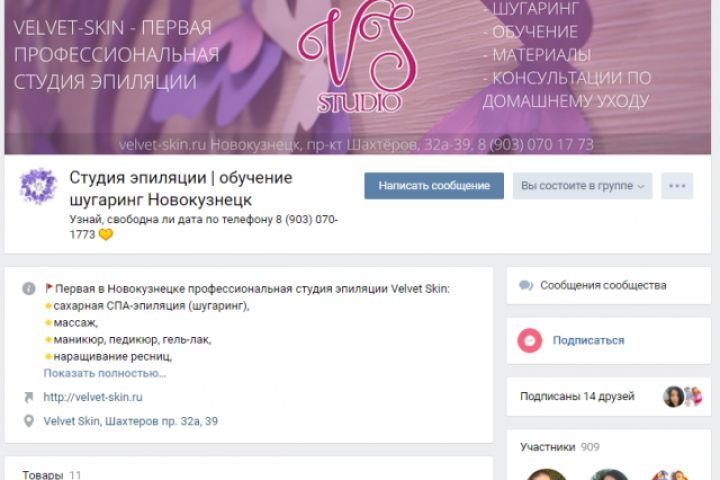Image resolution: width=720 pixels, height=480 pixels.
Task: Open the Velvet Skin, Шахтеров пр. address link
Action: tap(130, 421)
